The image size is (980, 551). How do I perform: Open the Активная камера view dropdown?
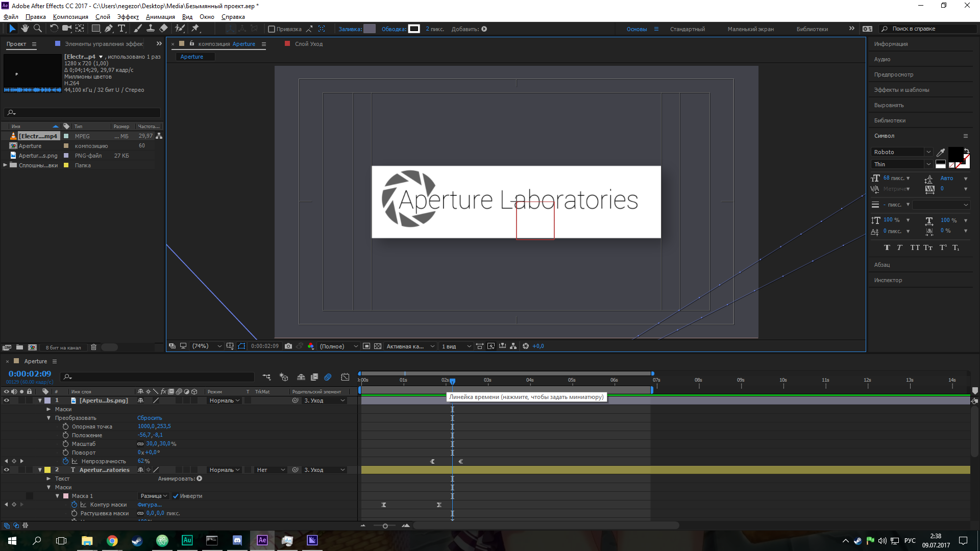(410, 346)
